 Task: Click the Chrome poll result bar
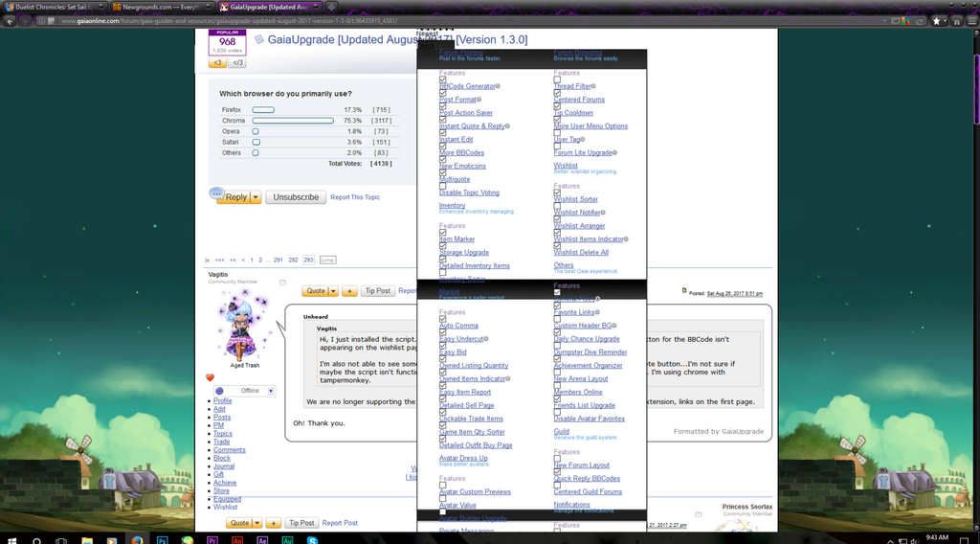(293, 121)
